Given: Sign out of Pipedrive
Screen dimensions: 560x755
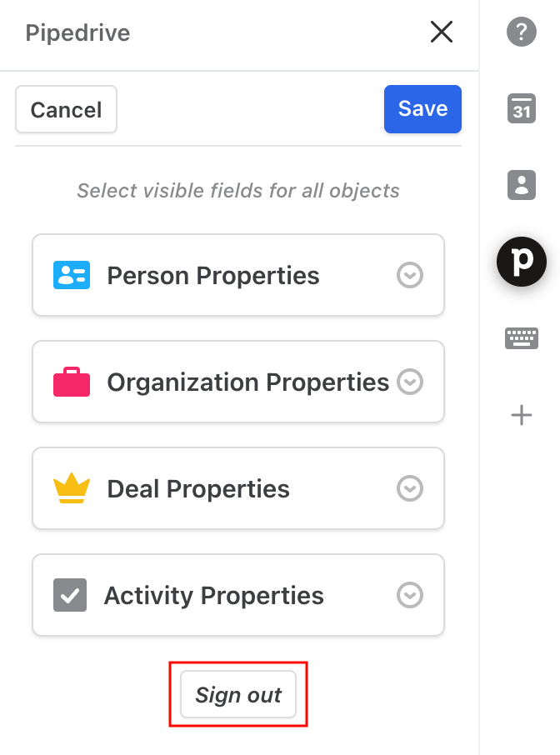Looking at the screenshot, I should click(238, 694).
